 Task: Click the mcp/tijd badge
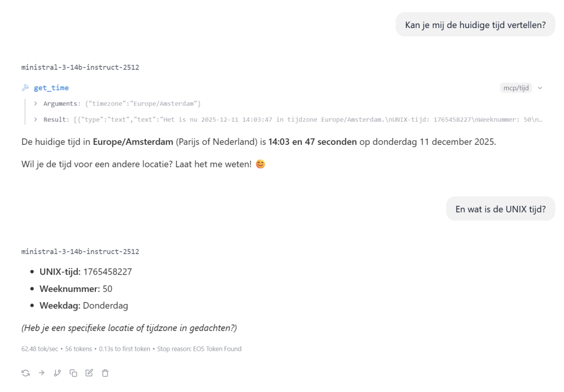(x=516, y=88)
